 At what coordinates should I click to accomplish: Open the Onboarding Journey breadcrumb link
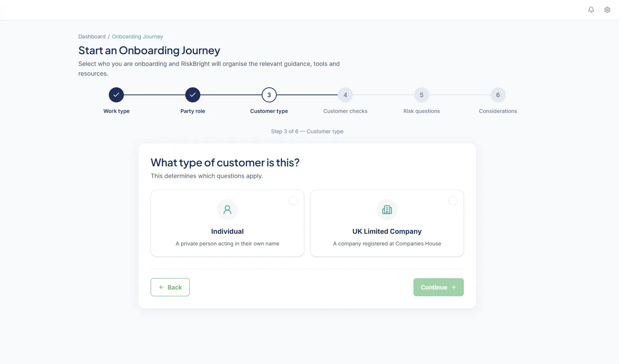tap(137, 37)
